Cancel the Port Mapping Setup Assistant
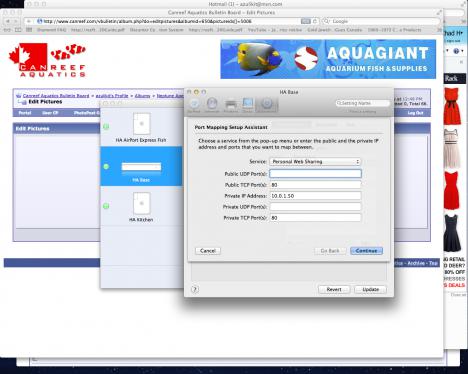This screenshot has height=374, width=468. click(x=208, y=251)
